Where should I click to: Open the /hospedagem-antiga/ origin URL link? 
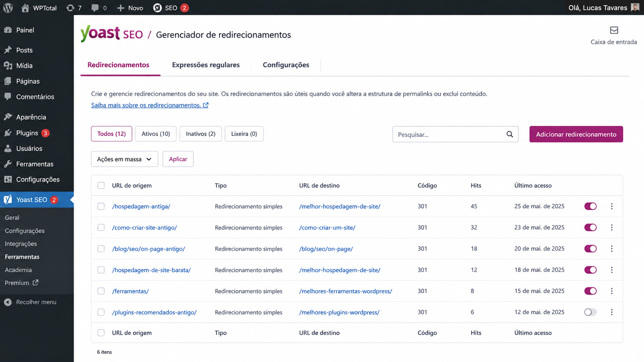(141, 206)
